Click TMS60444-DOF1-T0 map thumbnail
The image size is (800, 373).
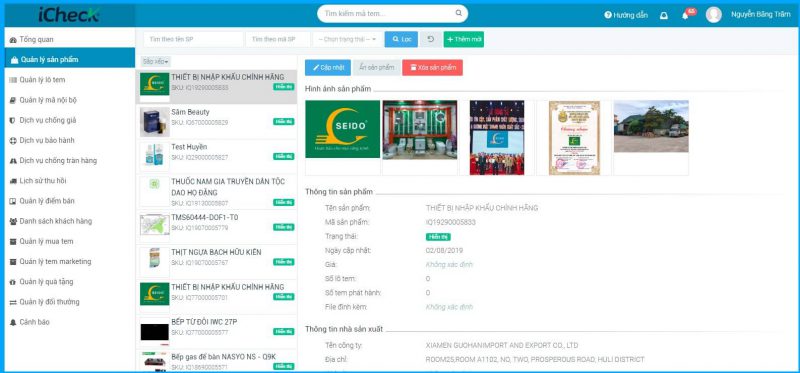(155, 225)
